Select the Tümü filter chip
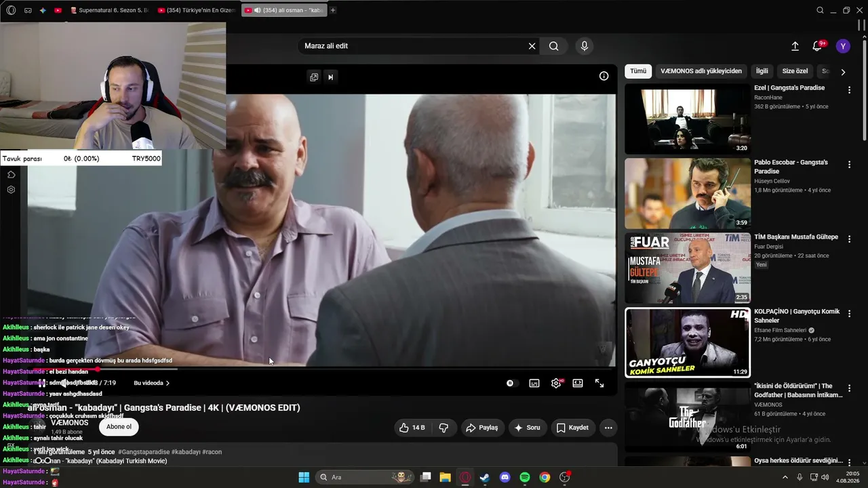Viewport: 868px width, 488px height. coord(638,71)
